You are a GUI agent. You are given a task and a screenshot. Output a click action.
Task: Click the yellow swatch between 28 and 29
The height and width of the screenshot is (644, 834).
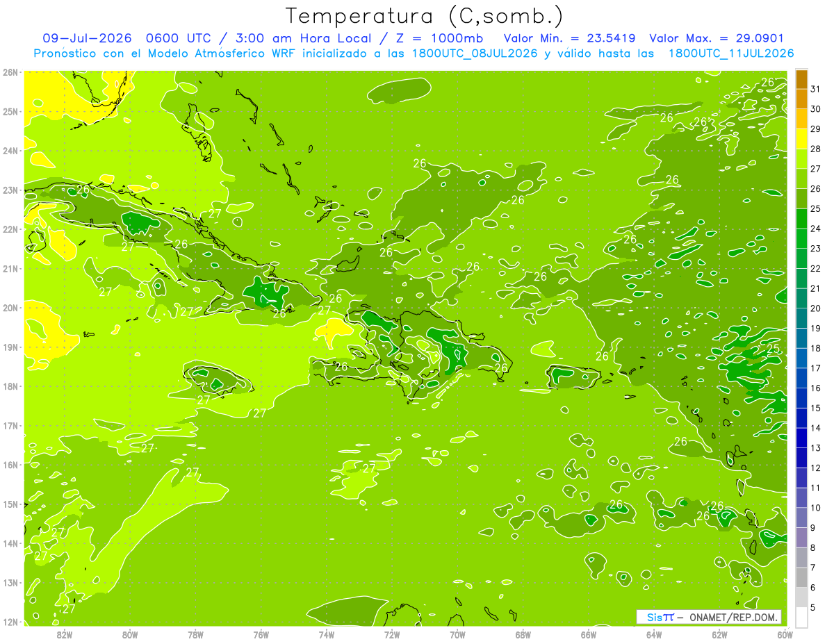pyautogui.click(x=801, y=139)
